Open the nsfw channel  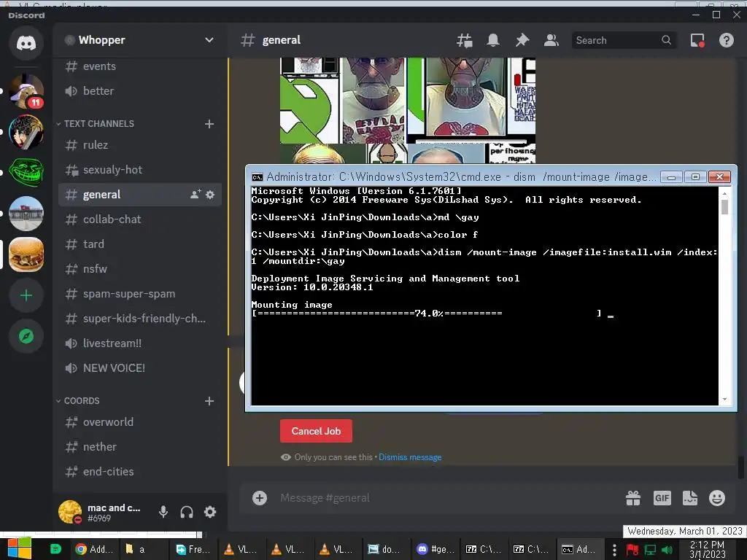click(139, 269)
